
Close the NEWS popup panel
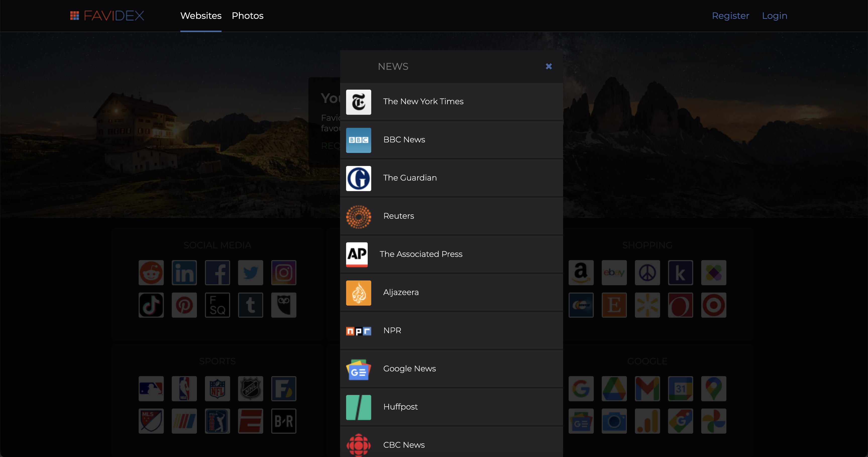coord(549,66)
